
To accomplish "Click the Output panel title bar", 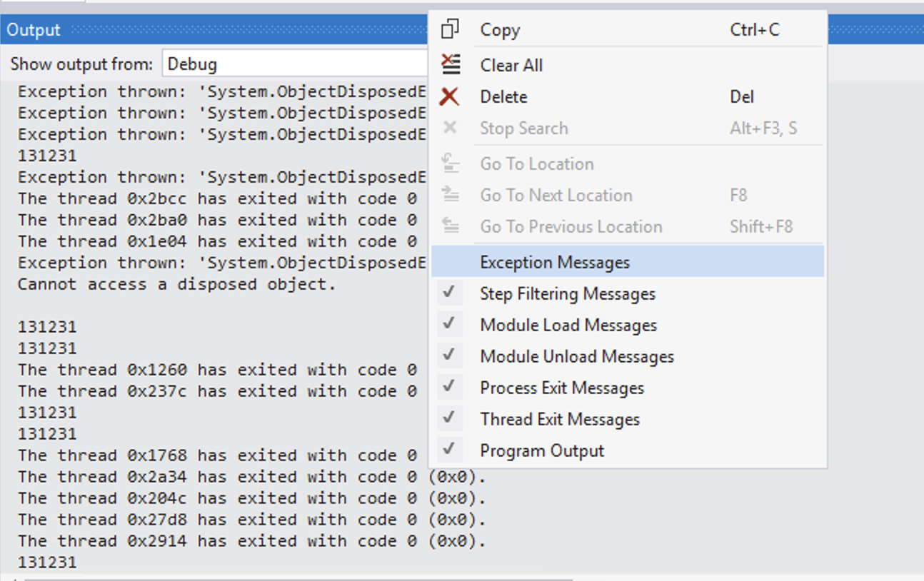I will point(214,30).
